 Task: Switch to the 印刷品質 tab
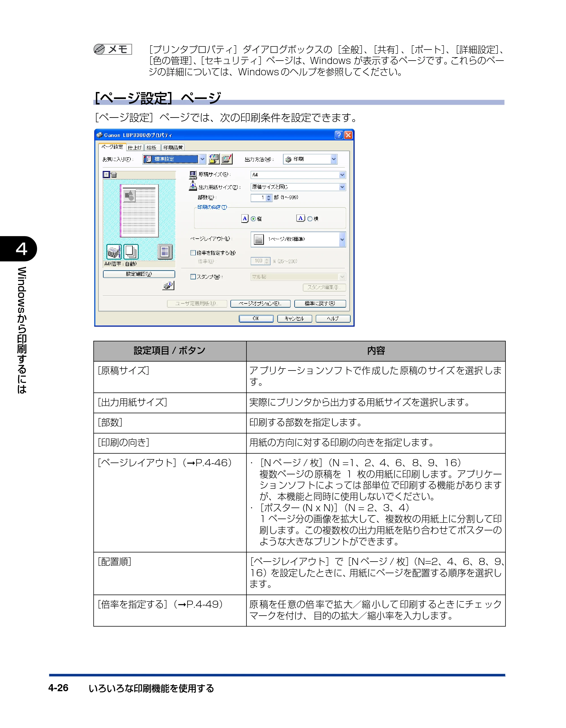tap(173, 148)
